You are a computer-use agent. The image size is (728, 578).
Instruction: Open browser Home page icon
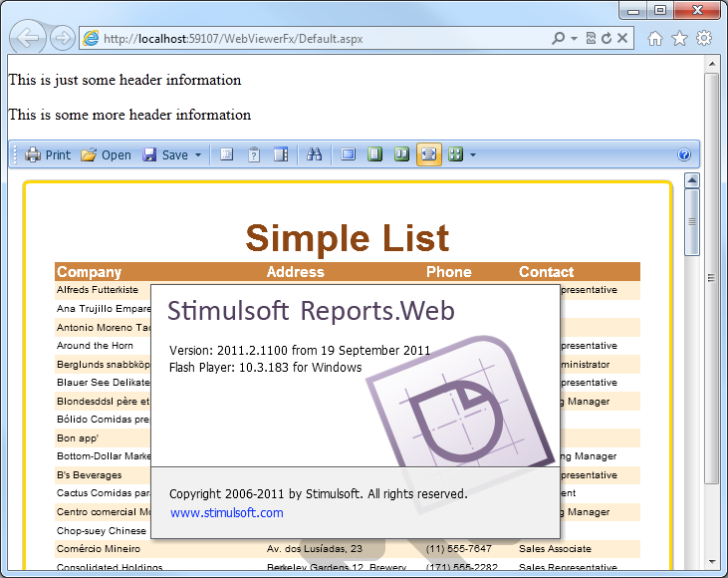coord(655,38)
